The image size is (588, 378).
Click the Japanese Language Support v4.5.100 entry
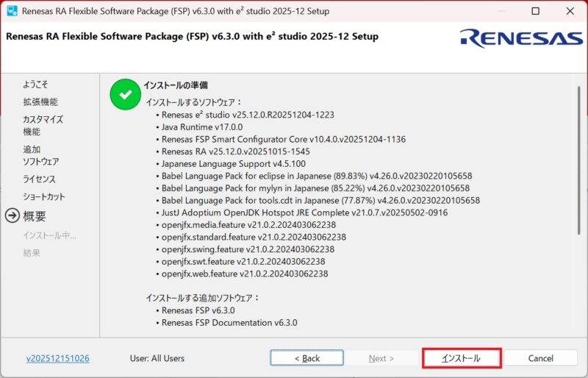click(233, 164)
